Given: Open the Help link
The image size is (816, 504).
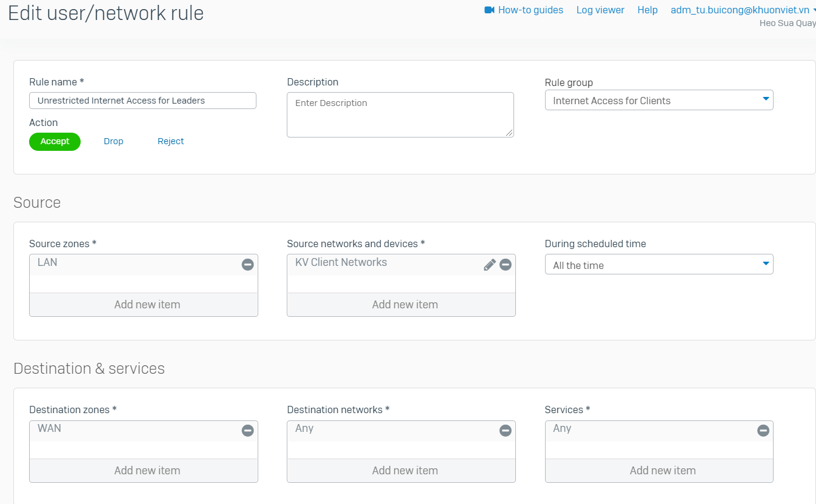Looking at the screenshot, I should (647, 10).
